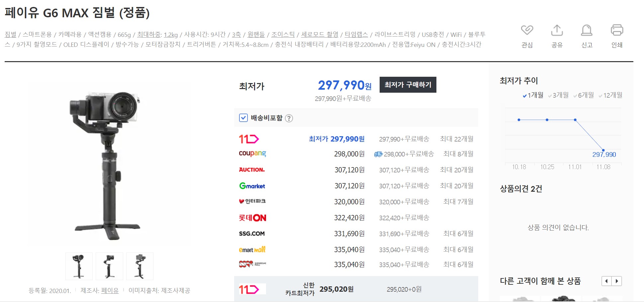The width and height of the screenshot is (644, 302).
Task: Open the 타임랩스 spec link
Action: coord(356,35)
